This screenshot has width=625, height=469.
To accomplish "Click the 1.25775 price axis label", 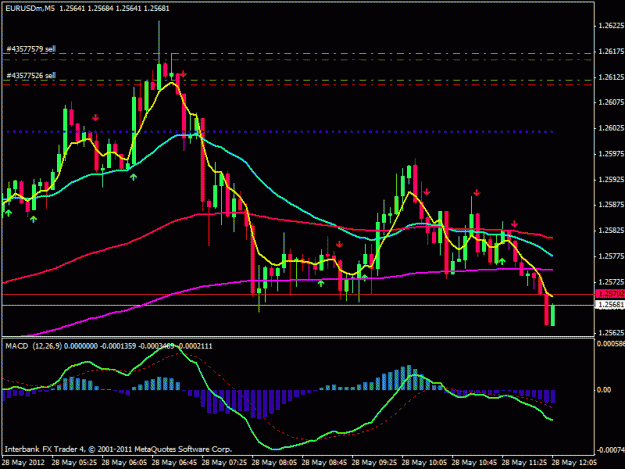I will tap(611, 256).
